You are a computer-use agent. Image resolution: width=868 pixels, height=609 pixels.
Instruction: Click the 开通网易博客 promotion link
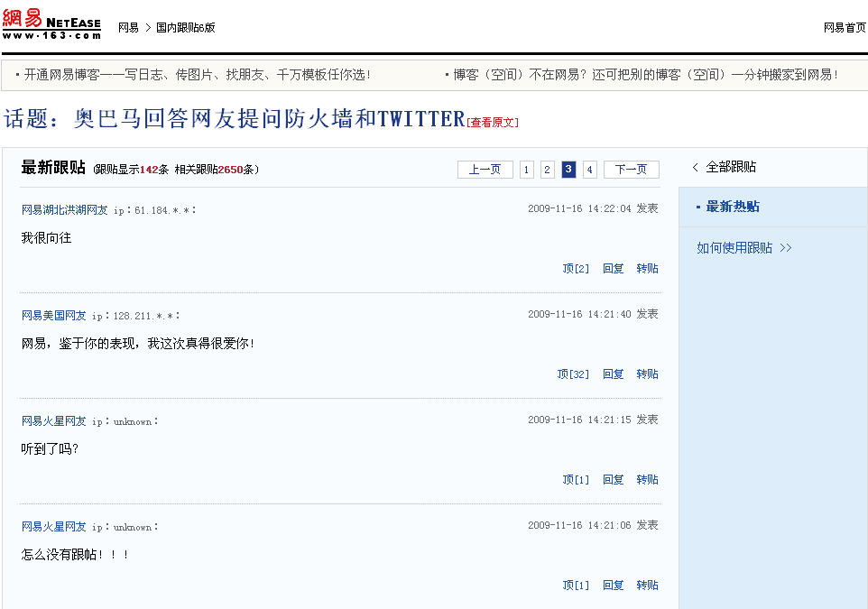click(x=197, y=75)
